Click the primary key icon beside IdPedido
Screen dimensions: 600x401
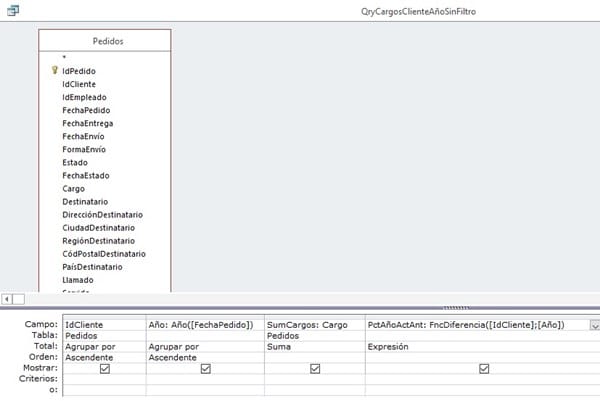tap(55, 70)
